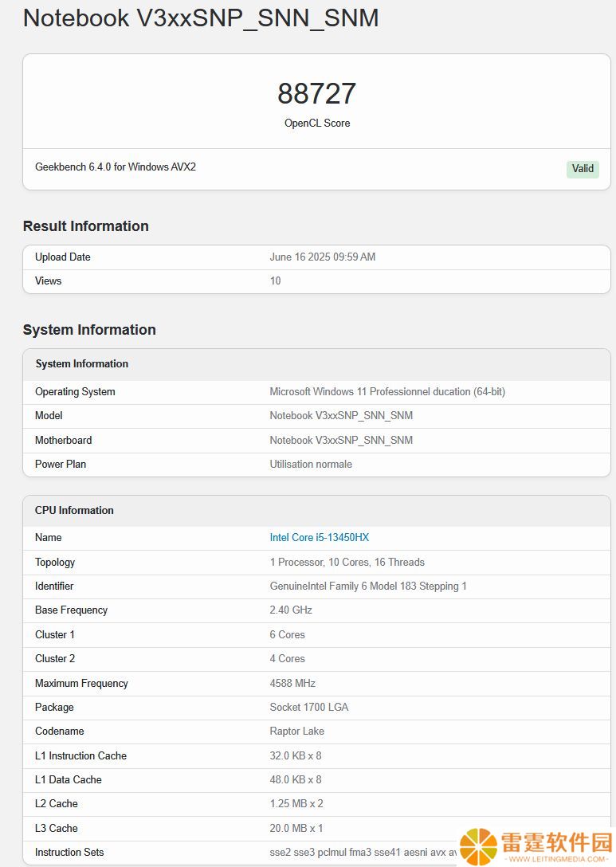Screen dimensions: 616x867
Task: Select the 4 Cores value
Action: [x=287, y=659]
